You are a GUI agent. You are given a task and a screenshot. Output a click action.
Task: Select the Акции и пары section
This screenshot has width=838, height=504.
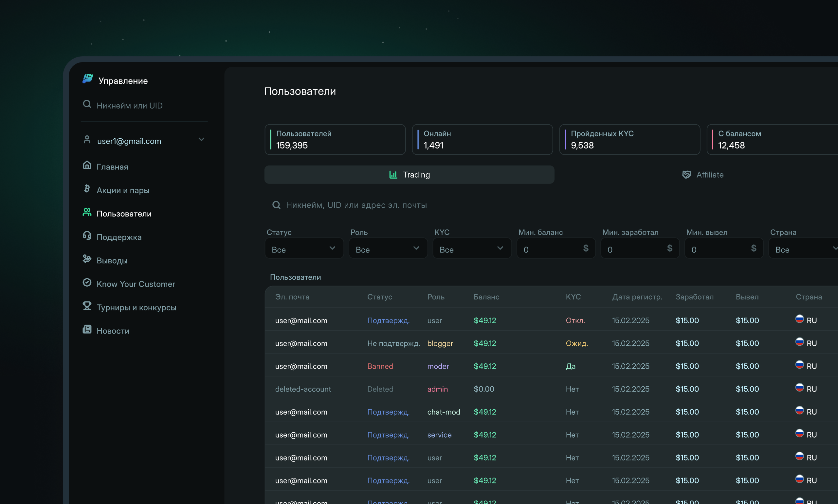tap(123, 190)
